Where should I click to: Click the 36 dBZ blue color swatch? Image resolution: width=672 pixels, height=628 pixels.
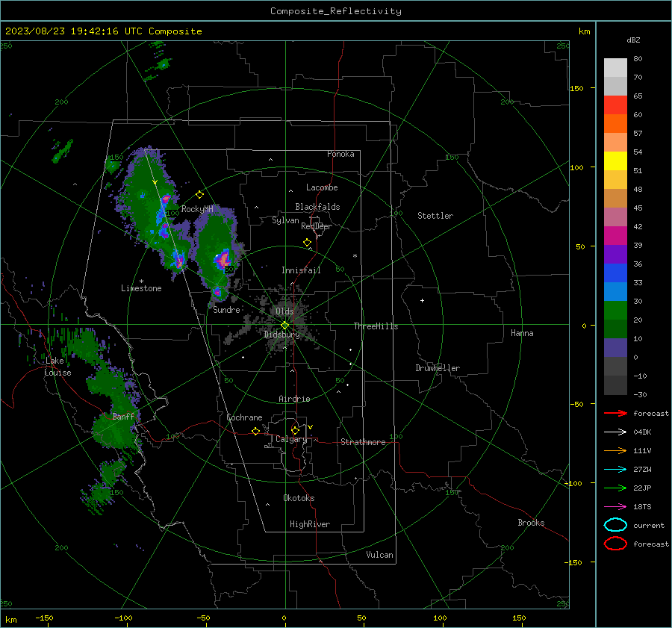click(x=615, y=273)
